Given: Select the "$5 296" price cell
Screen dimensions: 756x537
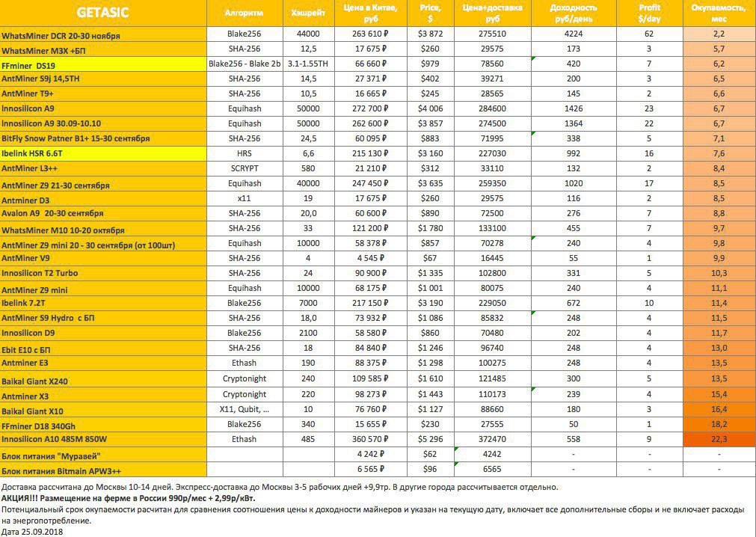Looking at the screenshot, I should click(x=430, y=439).
